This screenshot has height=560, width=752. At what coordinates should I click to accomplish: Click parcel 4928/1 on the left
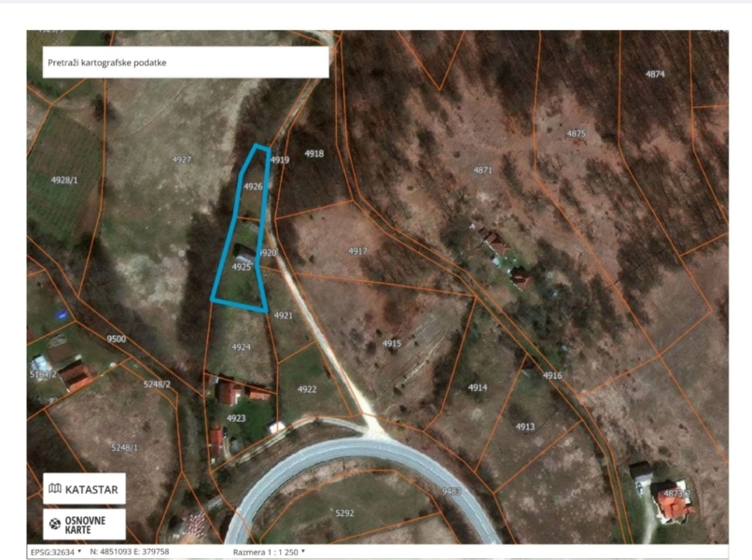click(x=64, y=180)
